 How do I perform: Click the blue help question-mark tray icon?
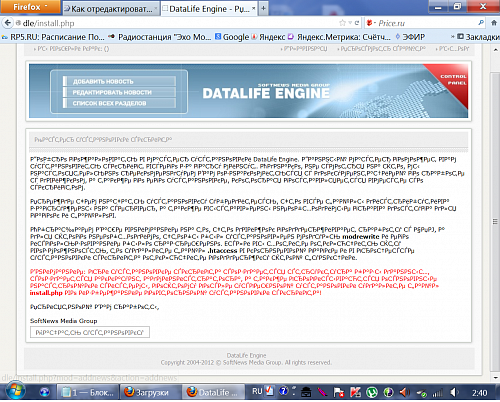[284, 391]
